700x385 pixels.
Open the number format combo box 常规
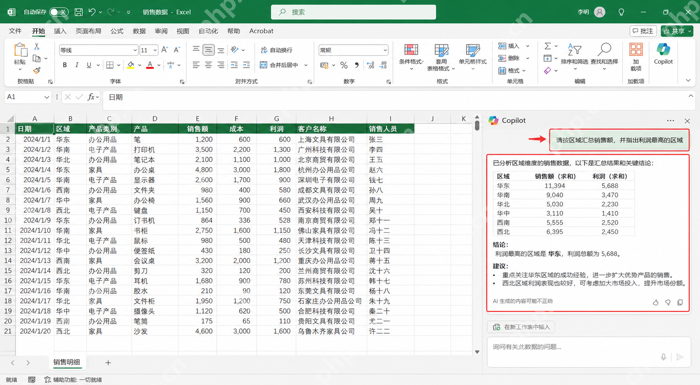click(x=353, y=50)
